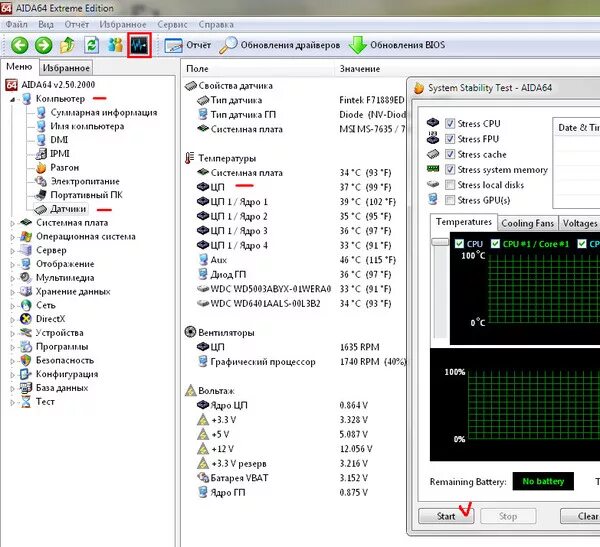Toggle Stress system memory checkbox
Image resolution: width=600 pixels, height=547 pixels.
450,170
